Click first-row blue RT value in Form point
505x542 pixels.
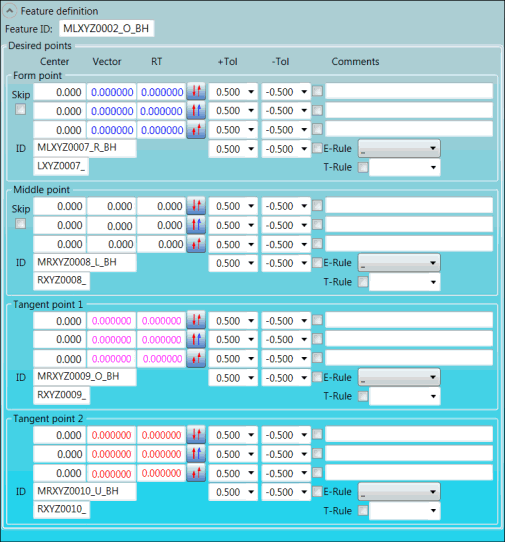tap(161, 92)
